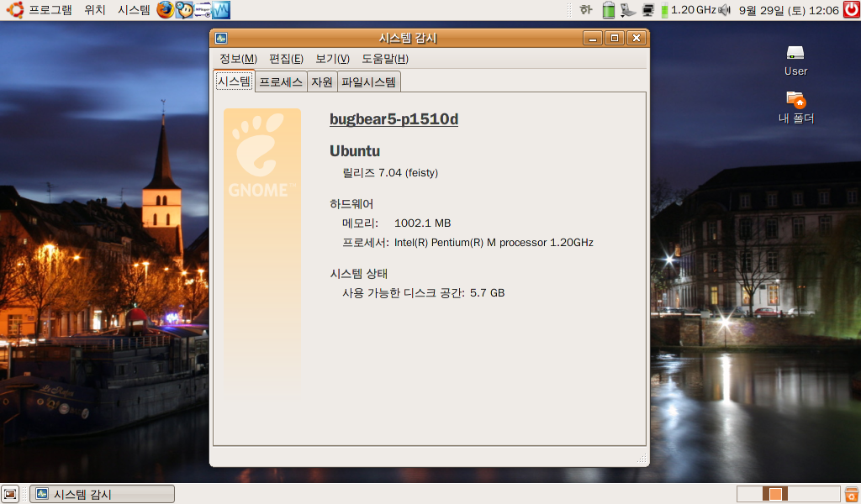This screenshot has height=504, width=861.
Task: Open the 도움말(H) help menu
Action: [385, 59]
